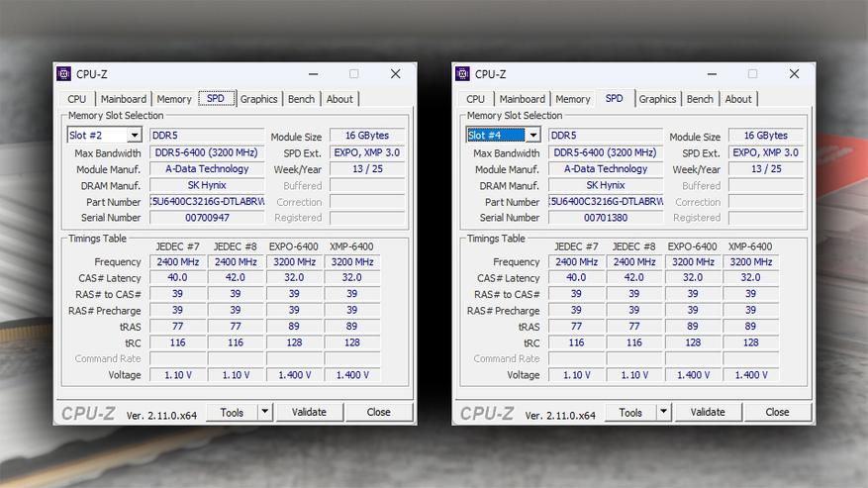Click the DDR5 memory type field in left window
This screenshot has width=868, height=488.
coord(207,136)
